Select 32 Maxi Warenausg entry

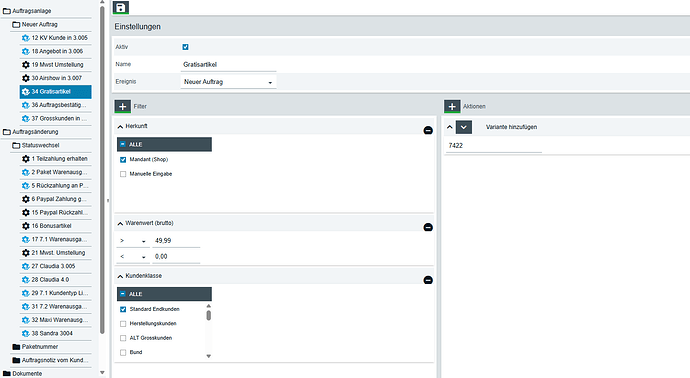click(55, 320)
